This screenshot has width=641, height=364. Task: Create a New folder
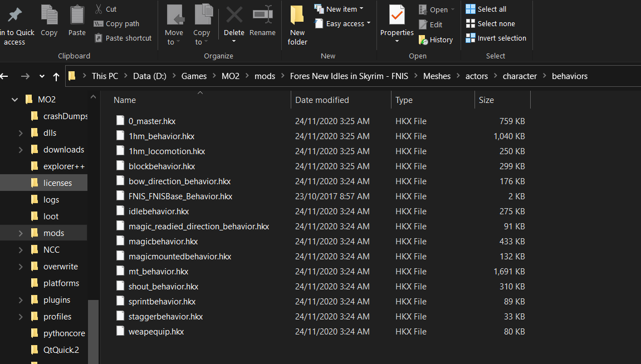point(297,25)
